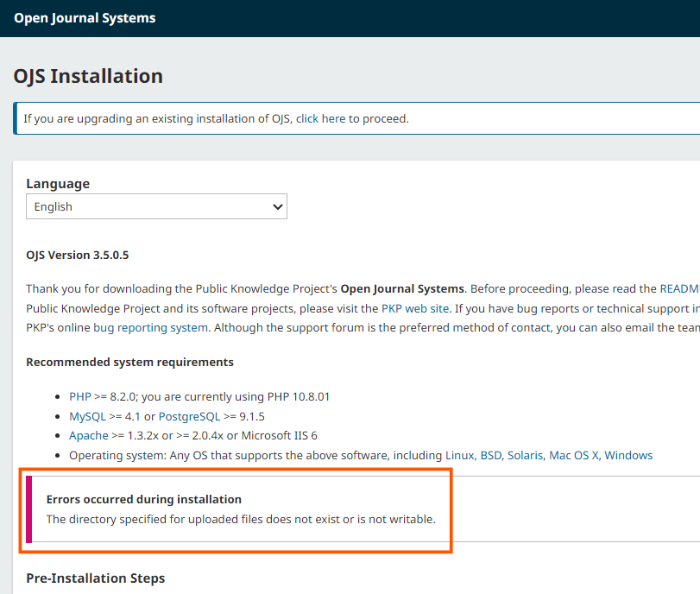The width and height of the screenshot is (700, 594).
Task: Open the Mac OS X link
Action: (x=574, y=455)
